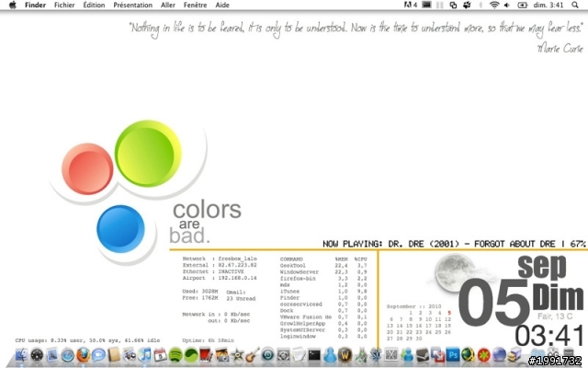Open the Apple menu
Viewport: 588px width, 368px height.
click(x=12, y=5)
